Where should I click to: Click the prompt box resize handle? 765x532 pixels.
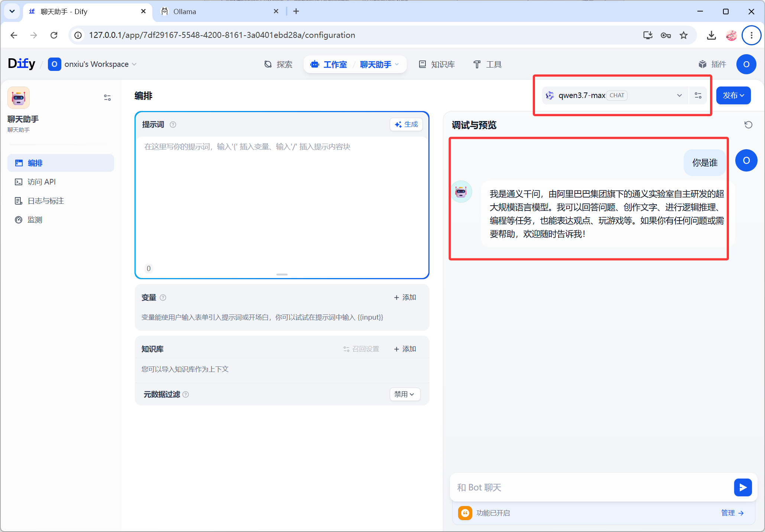pos(282,274)
